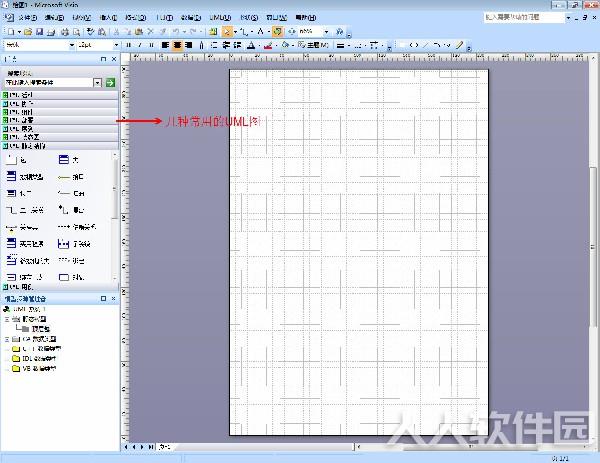Open the help question box dropdown arrow
Viewport: 600px width, 463px height.
pos(568,18)
